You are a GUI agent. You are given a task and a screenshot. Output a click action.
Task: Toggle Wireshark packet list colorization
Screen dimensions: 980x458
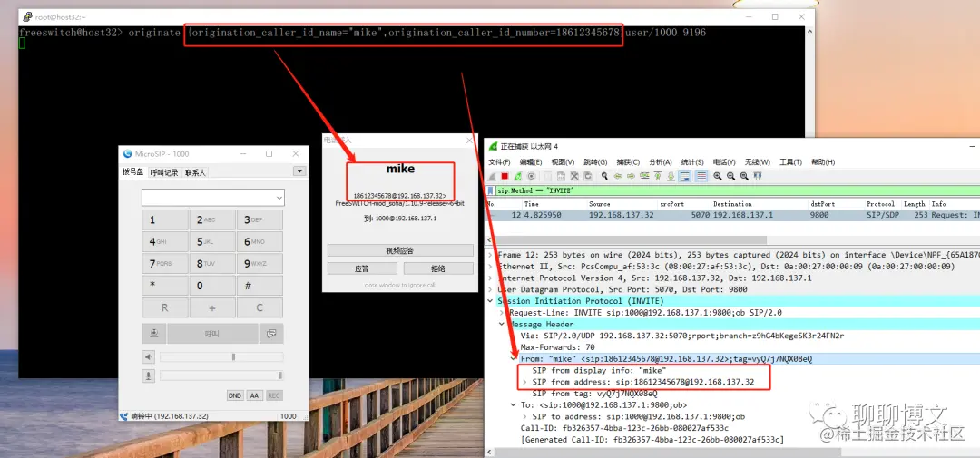click(701, 176)
